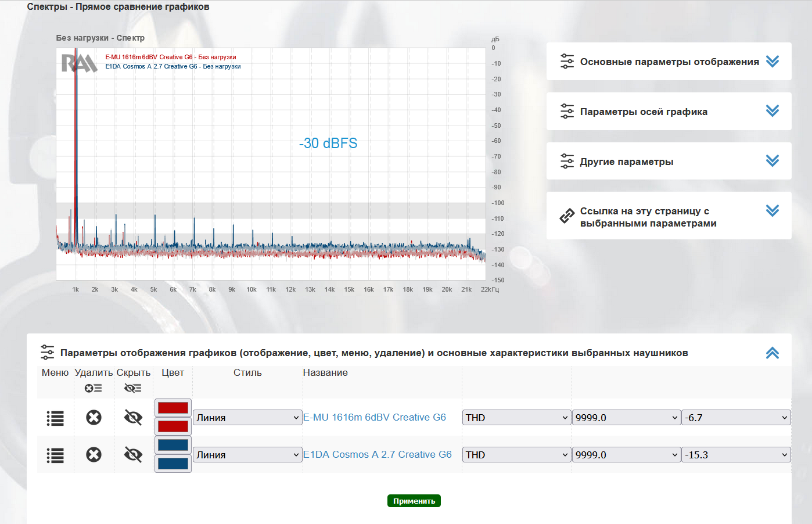This screenshot has width=812, height=524.
Task: Click the upper red swatch for E-MU 1616m
Action: tap(173, 408)
